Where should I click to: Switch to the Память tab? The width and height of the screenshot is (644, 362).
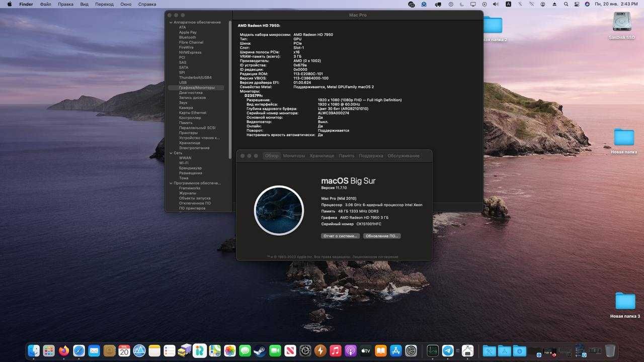346,156
